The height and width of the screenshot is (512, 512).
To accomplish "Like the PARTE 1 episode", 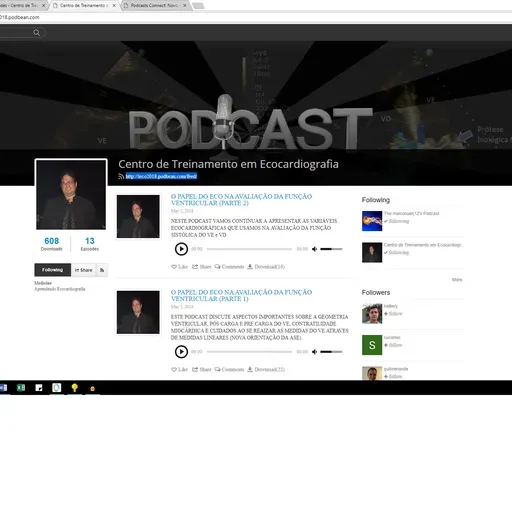I will coord(179,369).
